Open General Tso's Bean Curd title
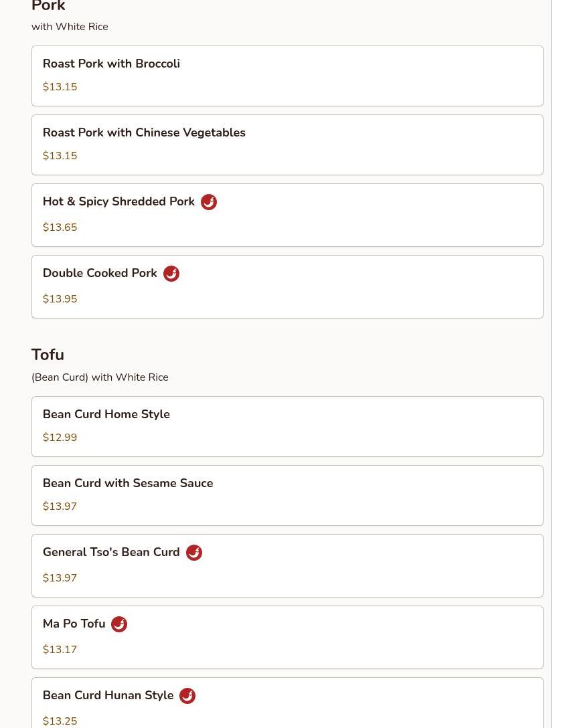 coord(111,552)
